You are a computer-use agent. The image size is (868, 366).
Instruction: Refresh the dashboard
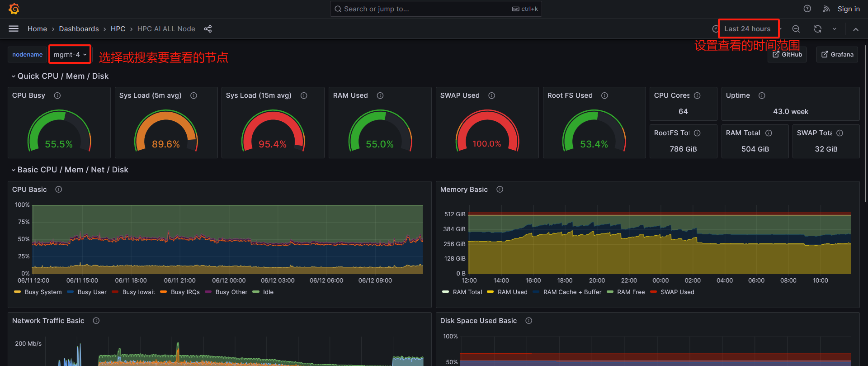coord(817,29)
